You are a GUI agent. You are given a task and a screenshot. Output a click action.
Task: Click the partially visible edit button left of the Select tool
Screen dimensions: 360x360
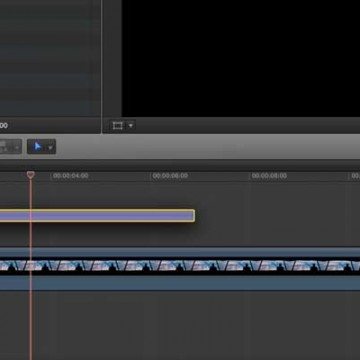point(11,146)
